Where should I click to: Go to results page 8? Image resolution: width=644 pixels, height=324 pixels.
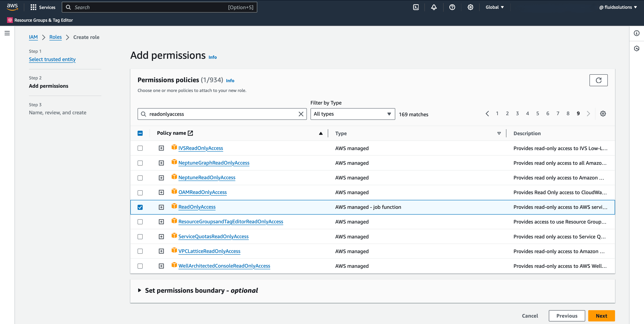(568, 114)
